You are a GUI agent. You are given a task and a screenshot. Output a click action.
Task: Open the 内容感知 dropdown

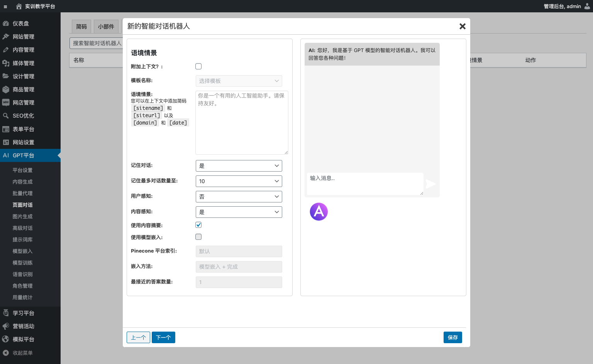click(x=239, y=212)
